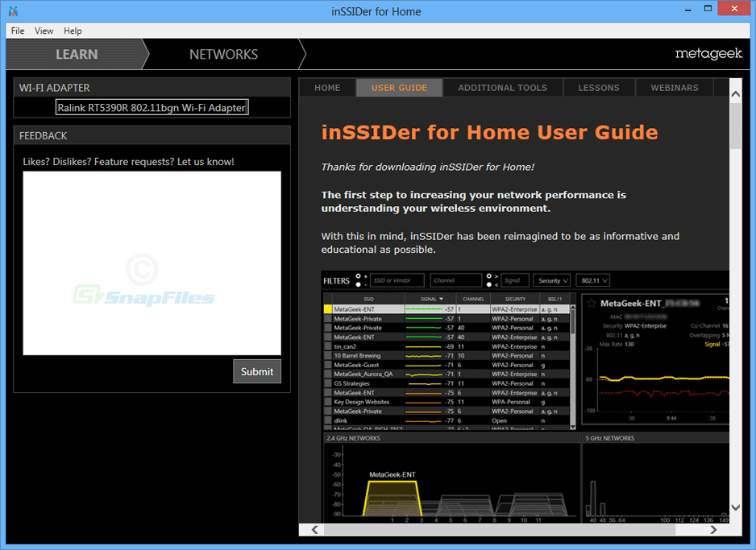Click the vertical scrollbar thumb in guide

(x=736, y=126)
